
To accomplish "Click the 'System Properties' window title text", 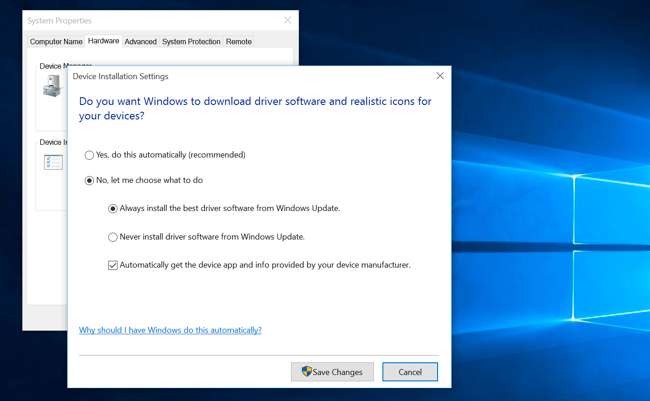I will [x=59, y=21].
